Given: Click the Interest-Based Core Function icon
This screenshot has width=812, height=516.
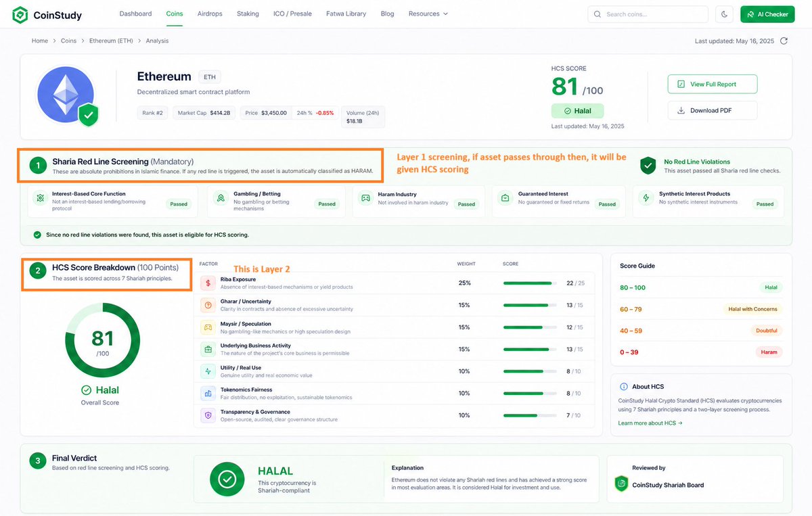Looking at the screenshot, I should pos(40,198).
